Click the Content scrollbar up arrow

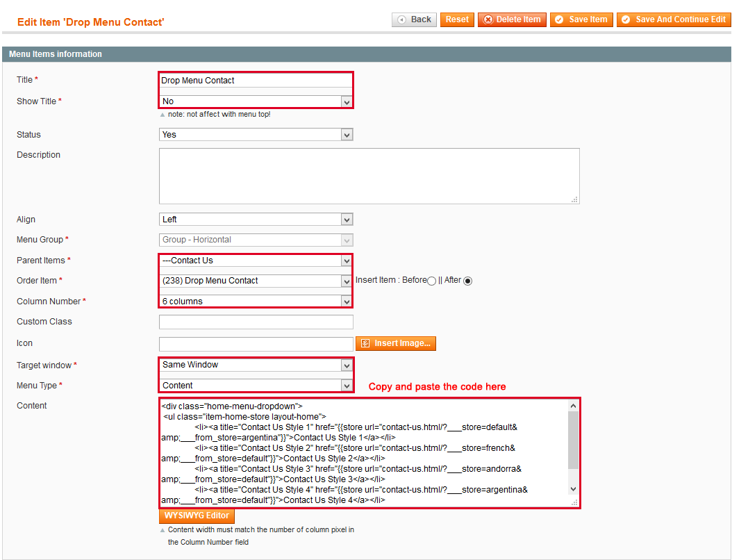[573, 406]
